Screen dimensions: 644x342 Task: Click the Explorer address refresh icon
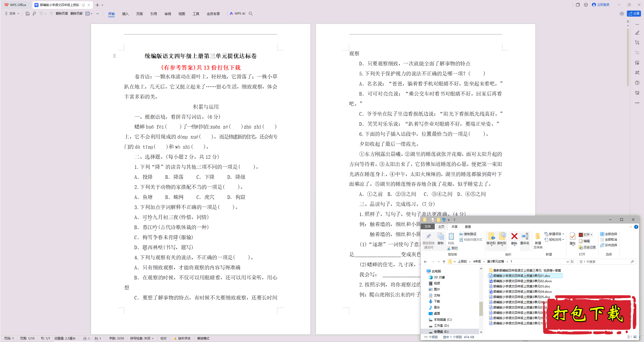coord(572,262)
